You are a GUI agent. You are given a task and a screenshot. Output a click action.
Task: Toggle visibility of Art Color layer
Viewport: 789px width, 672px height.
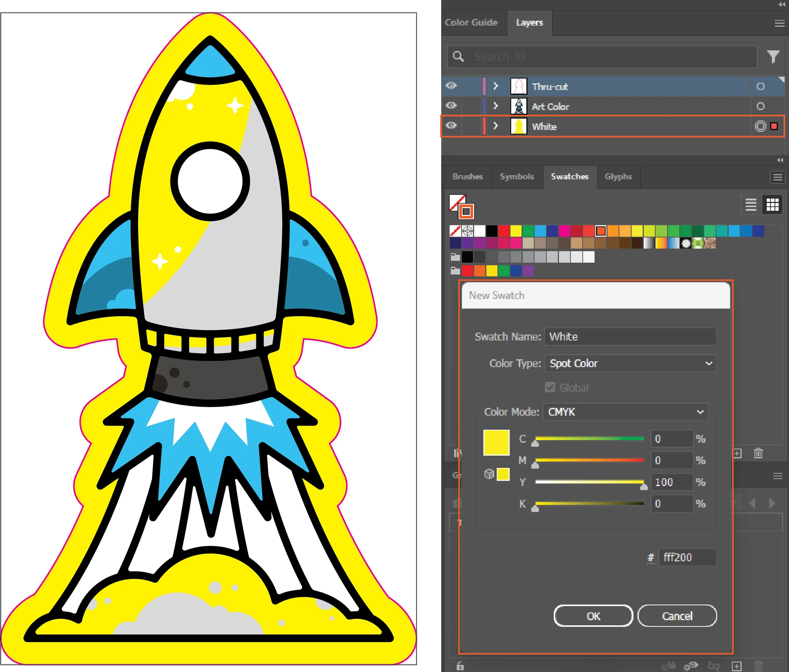point(451,106)
